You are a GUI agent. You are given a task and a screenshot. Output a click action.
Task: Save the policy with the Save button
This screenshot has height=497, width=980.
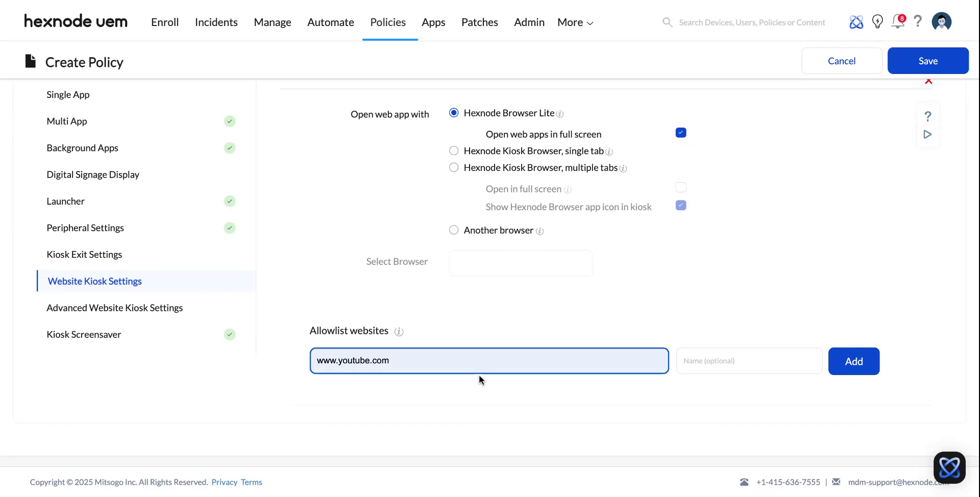tap(928, 60)
